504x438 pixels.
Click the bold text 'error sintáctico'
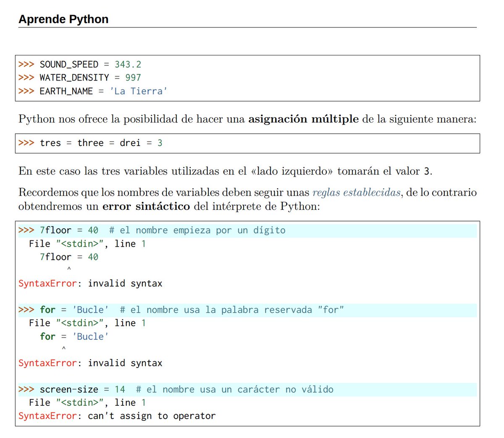point(146,206)
